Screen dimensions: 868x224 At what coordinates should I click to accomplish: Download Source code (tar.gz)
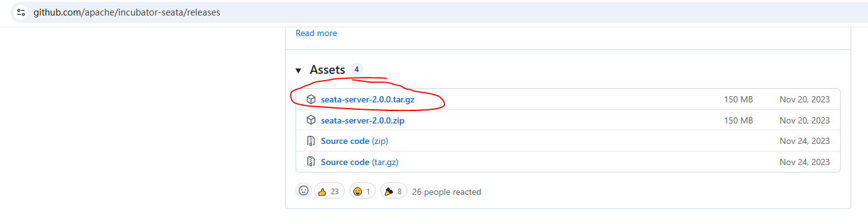pos(359,162)
